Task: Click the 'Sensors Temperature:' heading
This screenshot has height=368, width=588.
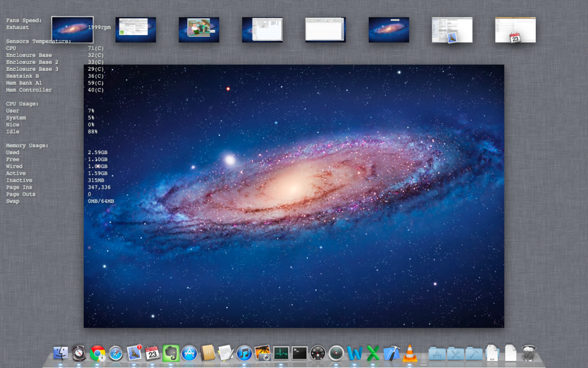Action: (38, 41)
